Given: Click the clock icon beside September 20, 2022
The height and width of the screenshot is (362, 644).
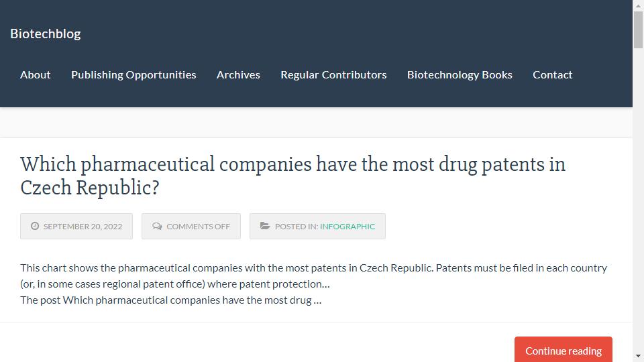Looking at the screenshot, I should 35,226.
